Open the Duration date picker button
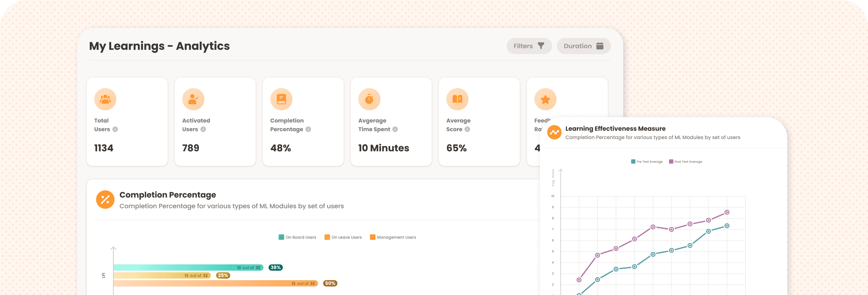This screenshot has height=295, width=868. tap(583, 46)
